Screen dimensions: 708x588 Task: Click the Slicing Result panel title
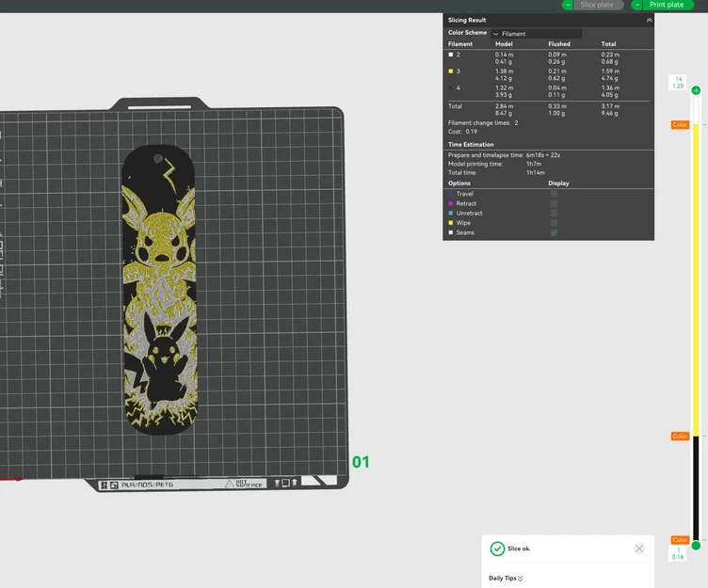(467, 21)
